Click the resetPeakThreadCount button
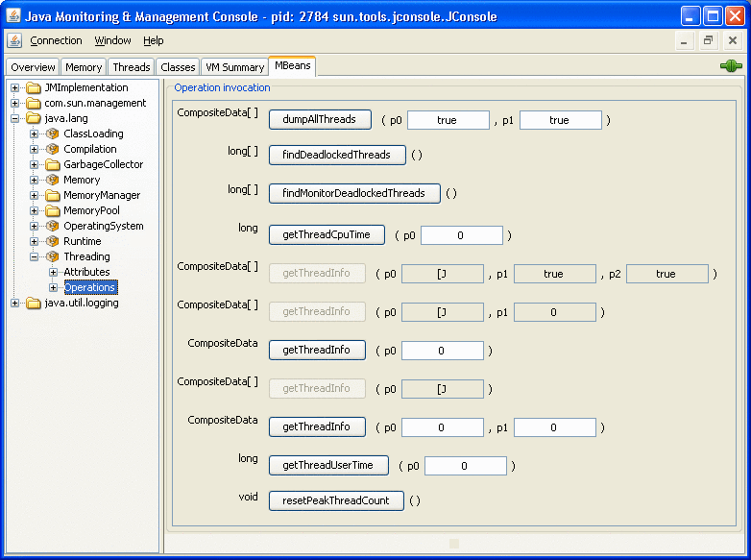 click(336, 500)
